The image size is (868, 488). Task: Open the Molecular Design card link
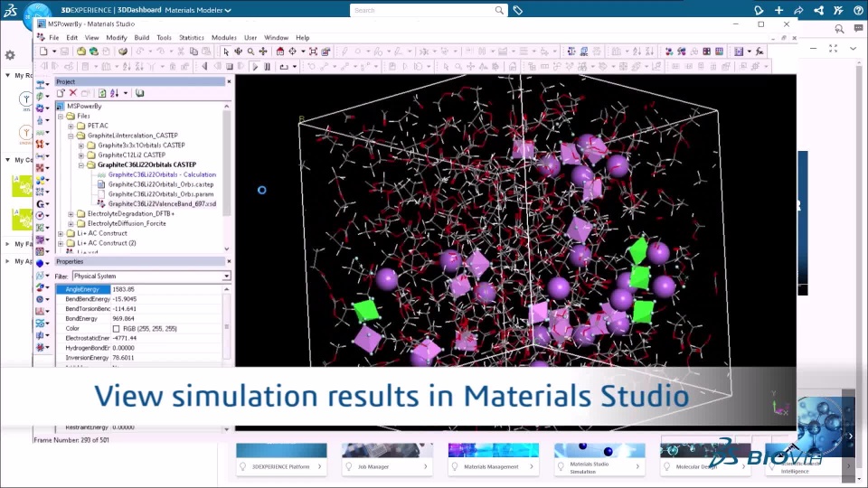click(x=704, y=466)
